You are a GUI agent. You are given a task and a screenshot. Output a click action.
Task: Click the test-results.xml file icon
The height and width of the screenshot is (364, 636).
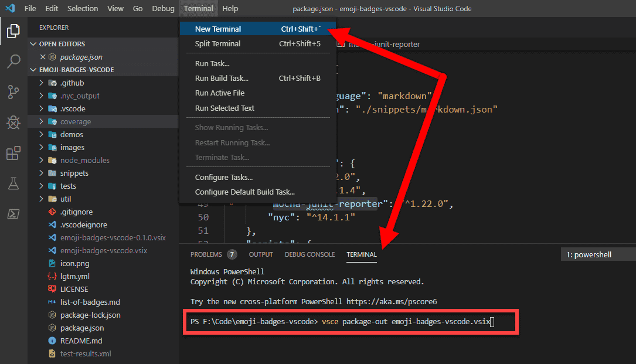pos(52,354)
